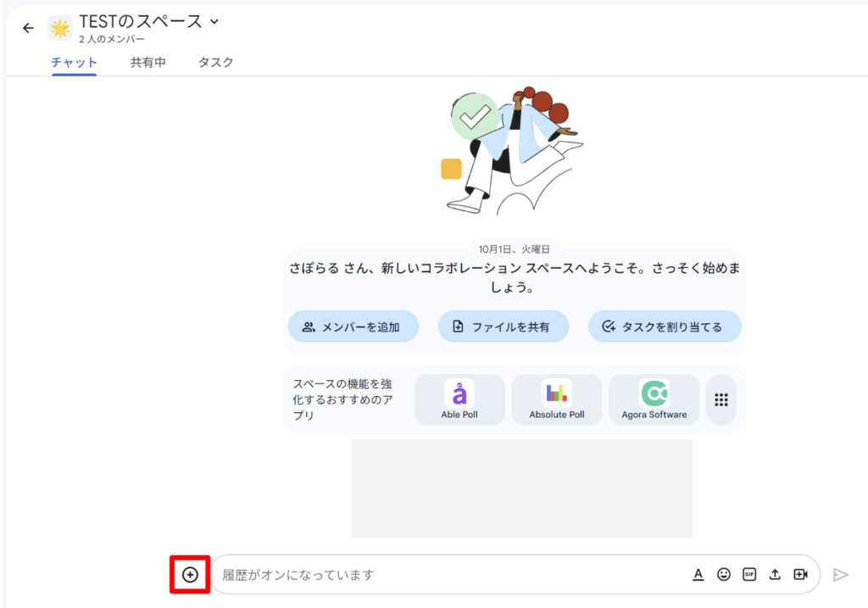Image resolution: width=868 pixels, height=608 pixels.
Task: Expand the TESTのスペース name dropdown
Action: coord(214,21)
